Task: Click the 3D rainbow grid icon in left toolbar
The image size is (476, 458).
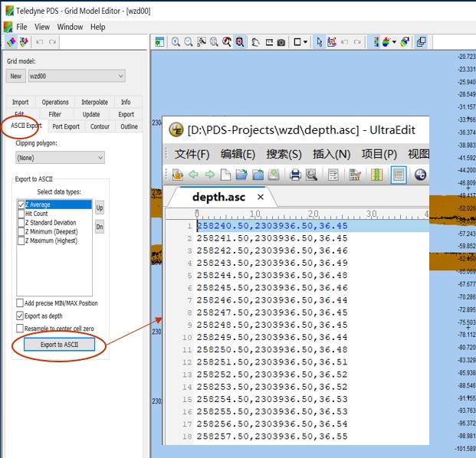Action: pos(24,42)
